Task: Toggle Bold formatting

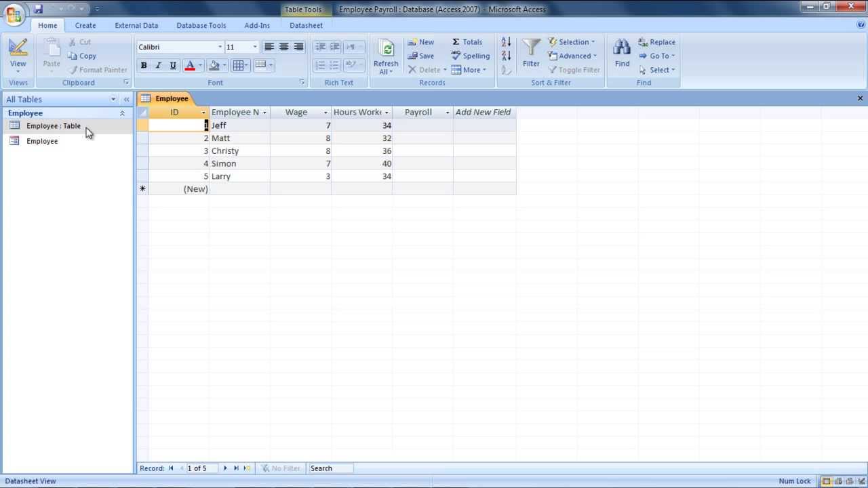Action: tap(144, 65)
